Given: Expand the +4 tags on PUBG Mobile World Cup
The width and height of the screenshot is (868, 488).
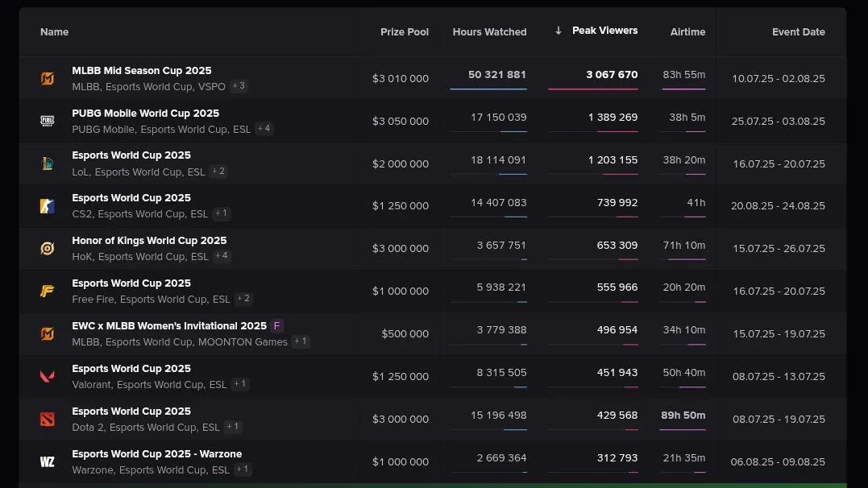Looking at the screenshot, I should tap(264, 129).
